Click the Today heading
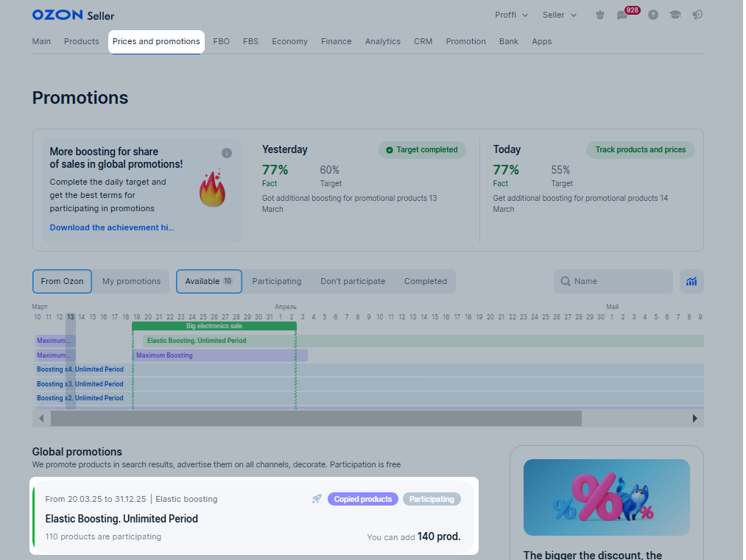746x560 pixels. click(507, 149)
